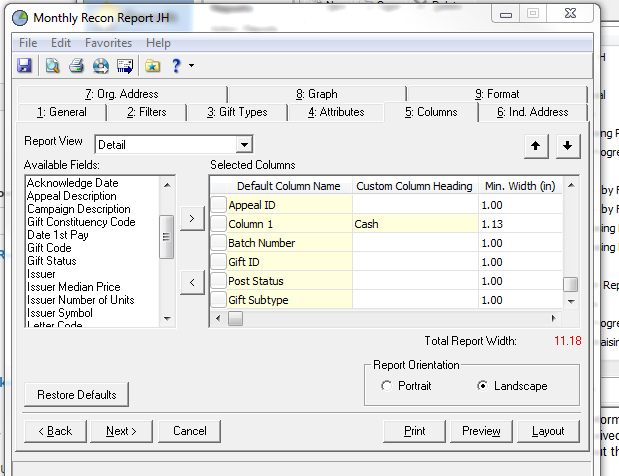Select the Appeal ID row selector
Viewport: 619px width, 476px height.
pos(218,204)
